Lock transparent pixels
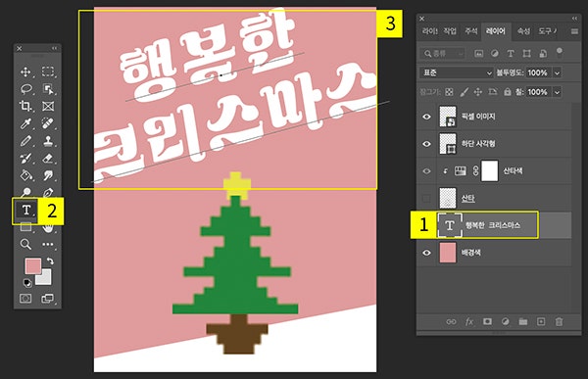The image size is (588, 379). (x=449, y=92)
